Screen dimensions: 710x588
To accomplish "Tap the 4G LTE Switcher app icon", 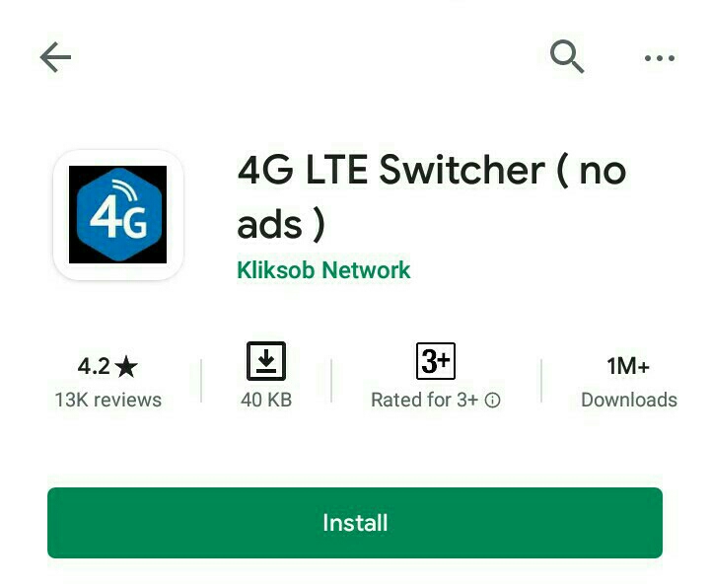I will click(x=118, y=215).
